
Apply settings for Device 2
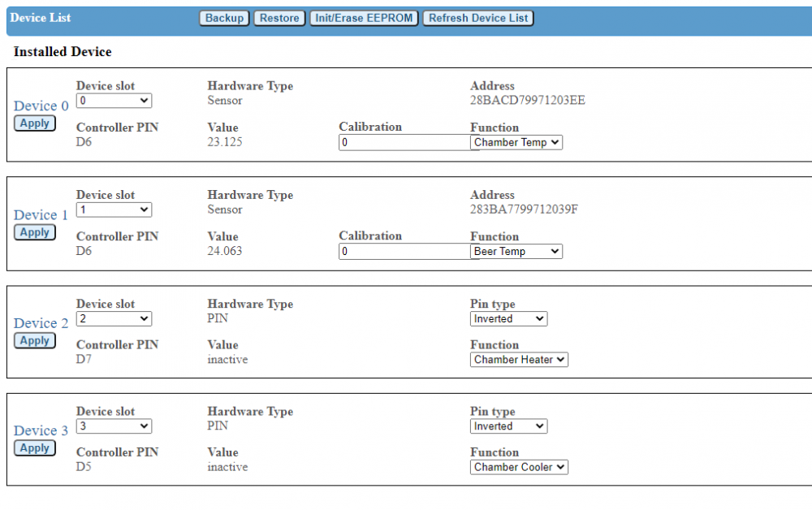click(35, 341)
